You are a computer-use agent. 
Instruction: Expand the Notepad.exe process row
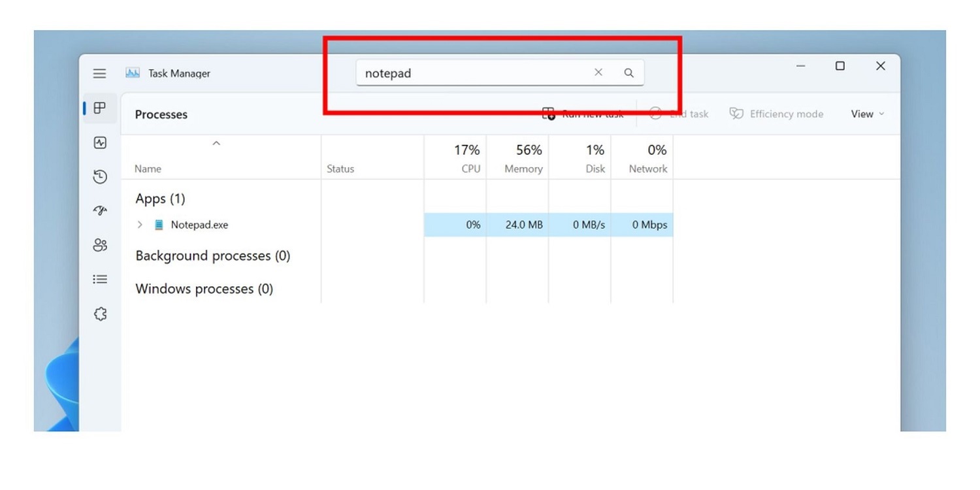click(x=140, y=225)
